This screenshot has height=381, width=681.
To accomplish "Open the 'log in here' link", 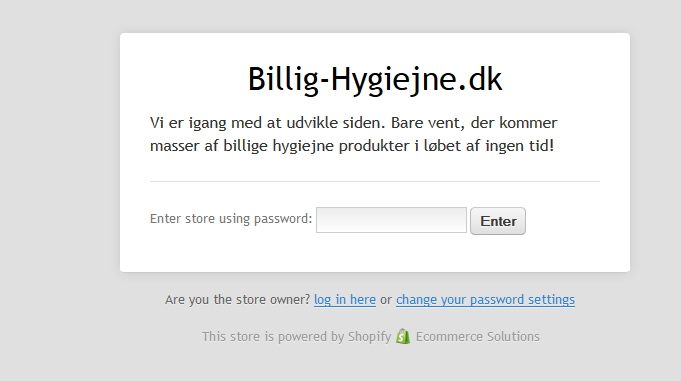I will pyautogui.click(x=345, y=299).
